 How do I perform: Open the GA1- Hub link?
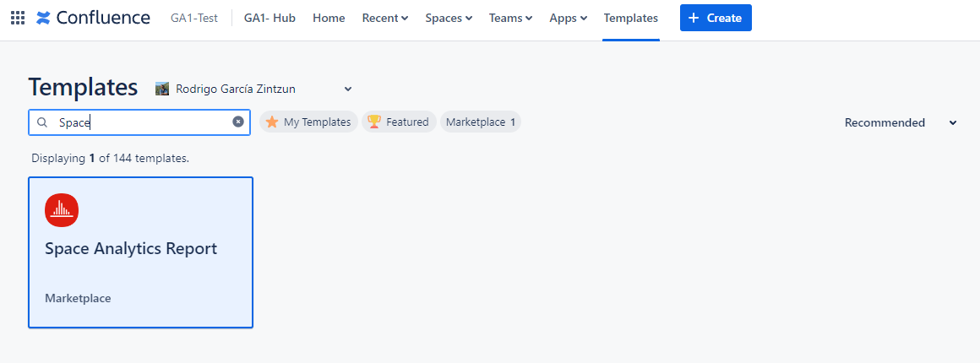(269, 18)
